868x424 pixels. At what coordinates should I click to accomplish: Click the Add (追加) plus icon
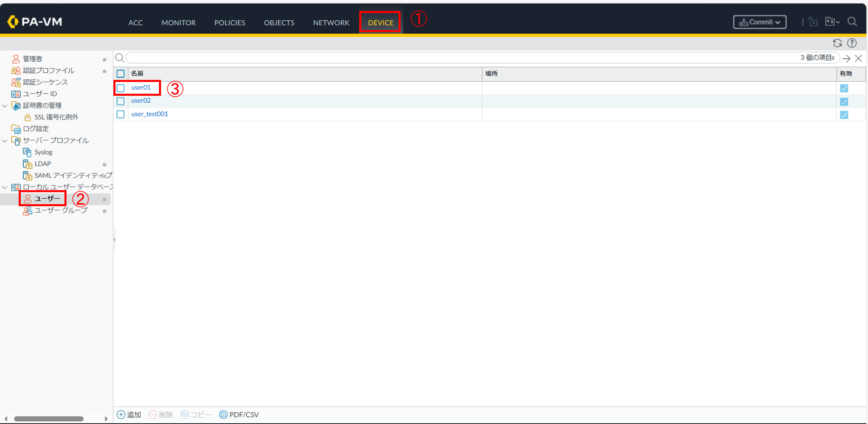[x=121, y=414]
